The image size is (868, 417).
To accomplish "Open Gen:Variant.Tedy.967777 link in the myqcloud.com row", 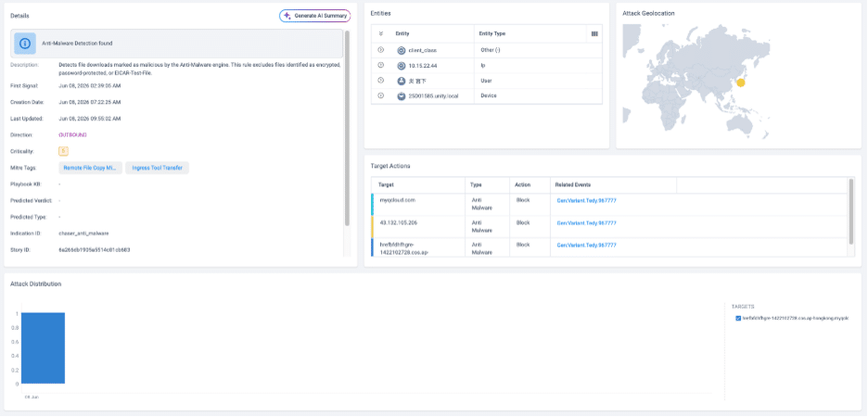I will tap(586, 201).
